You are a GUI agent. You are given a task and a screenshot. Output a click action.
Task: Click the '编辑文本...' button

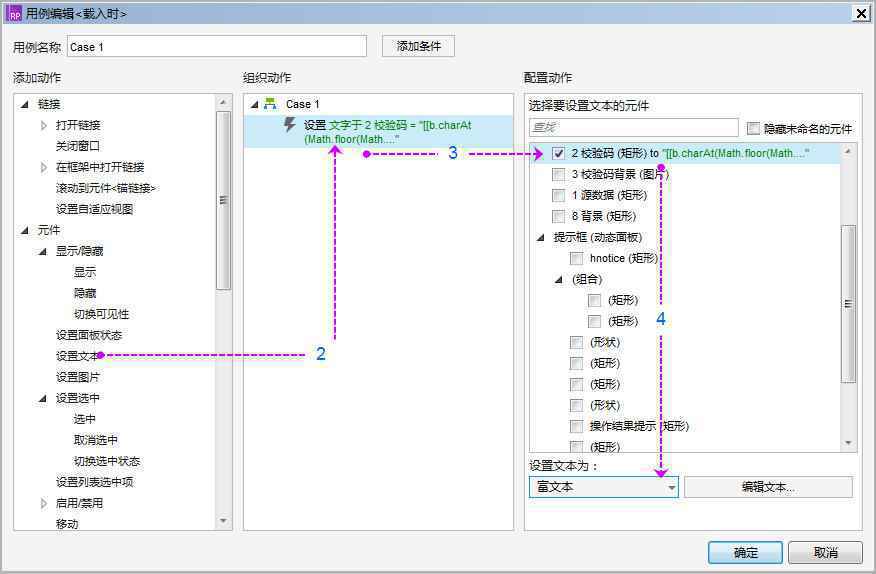[x=768, y=487]
